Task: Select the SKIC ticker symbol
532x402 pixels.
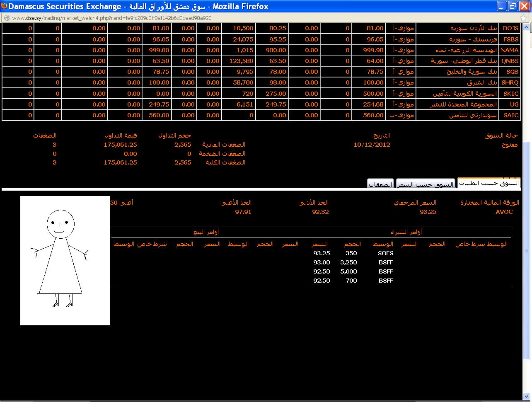Action: 511,94
